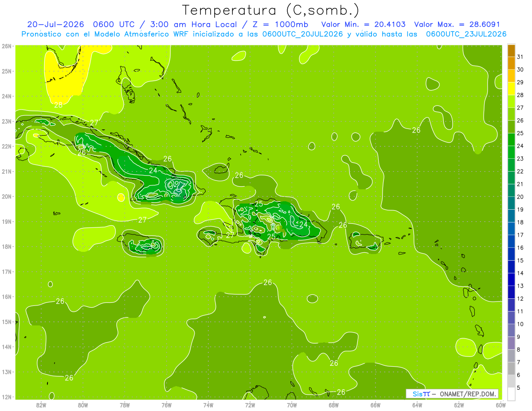Click the '22N' latitude axis label
The image size is (532, 411).
pos(6,146)
